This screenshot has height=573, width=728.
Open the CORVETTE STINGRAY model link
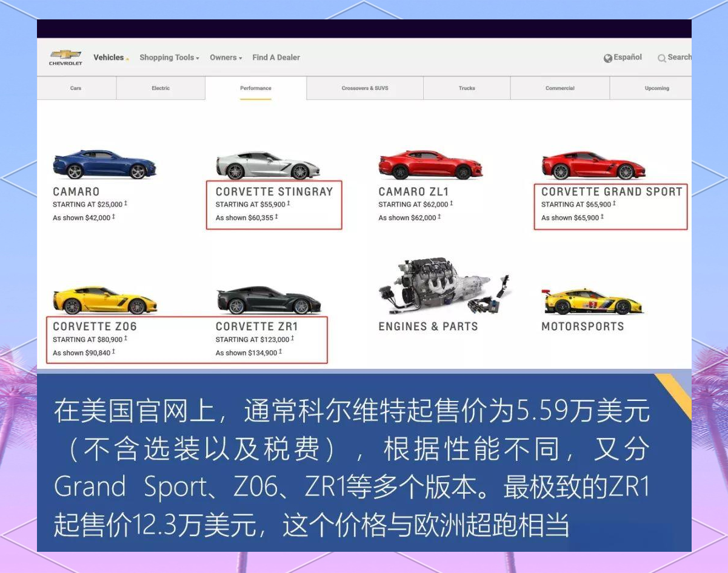pos(275,192)
